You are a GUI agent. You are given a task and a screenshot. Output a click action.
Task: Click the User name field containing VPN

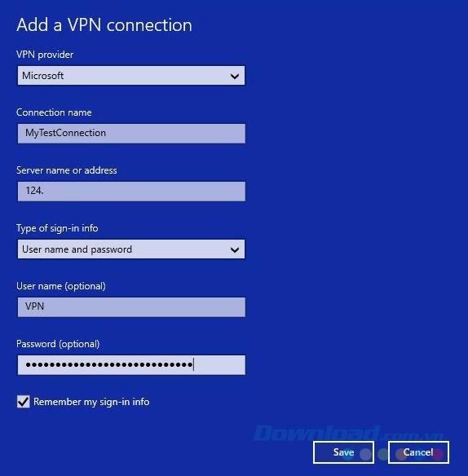coord(131,307)
